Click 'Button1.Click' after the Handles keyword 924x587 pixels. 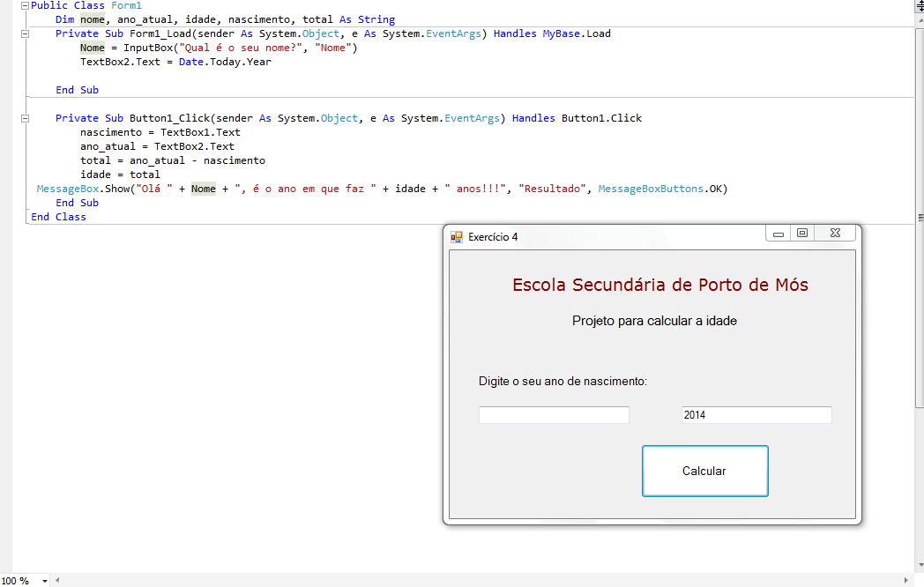tap(601, 118)
